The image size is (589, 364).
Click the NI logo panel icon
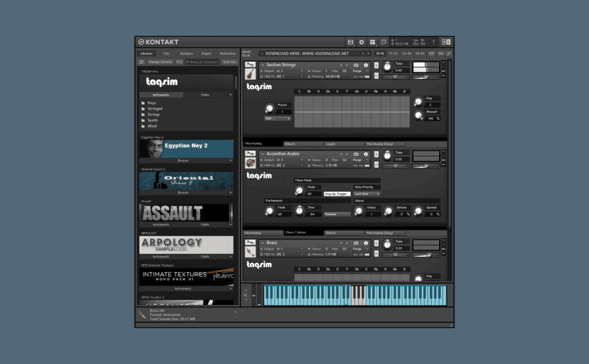[446, 42]
